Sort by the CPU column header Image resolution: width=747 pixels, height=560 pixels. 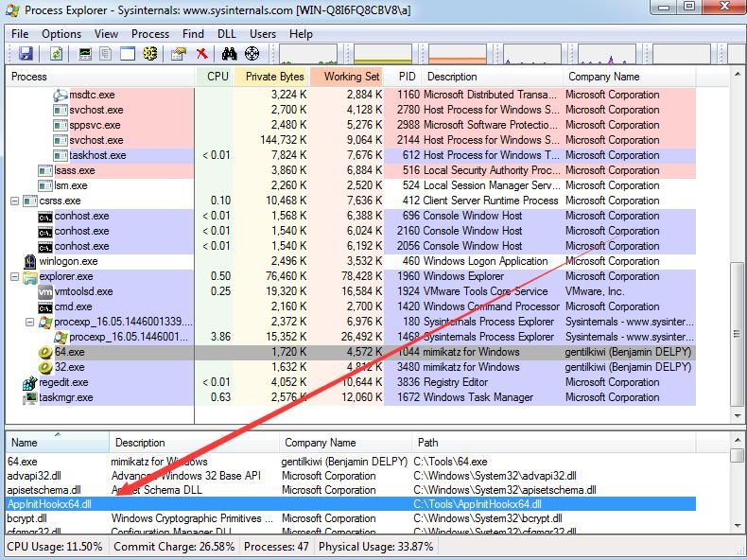coord(215,77)
